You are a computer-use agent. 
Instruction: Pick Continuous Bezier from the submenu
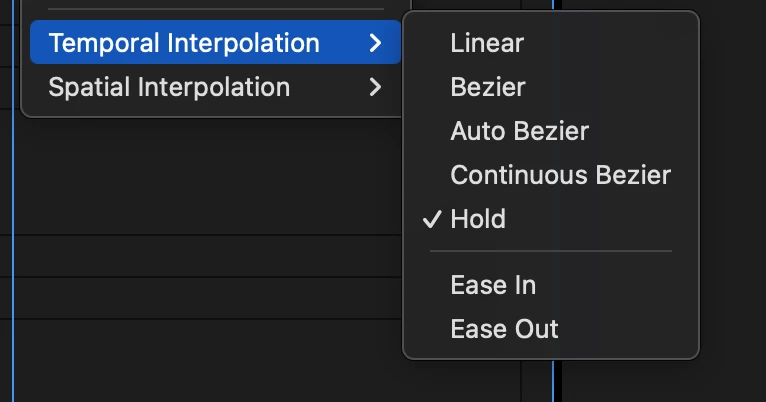click(560, 175)
